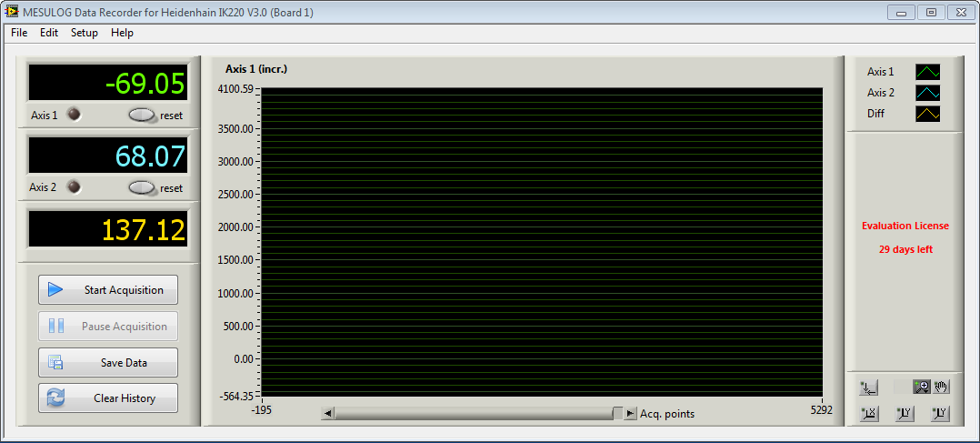Click the 'Axis 1 (incr.)' graph title
980x443 pixels.
tap(256, 69)
